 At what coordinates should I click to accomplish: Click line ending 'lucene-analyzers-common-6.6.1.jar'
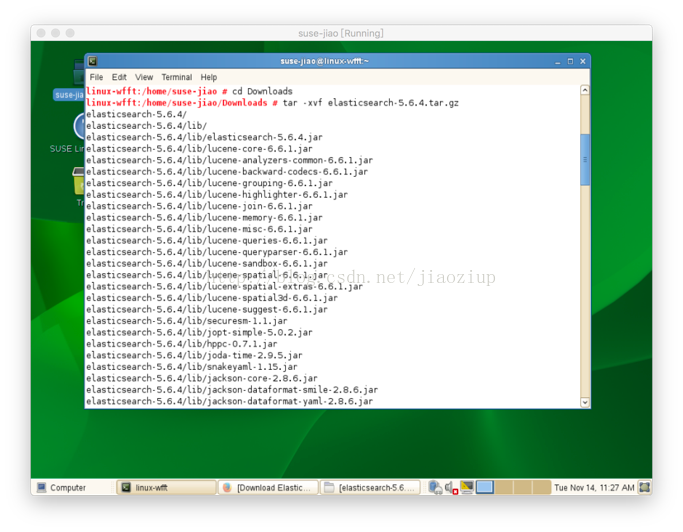[x=230, y=160]
